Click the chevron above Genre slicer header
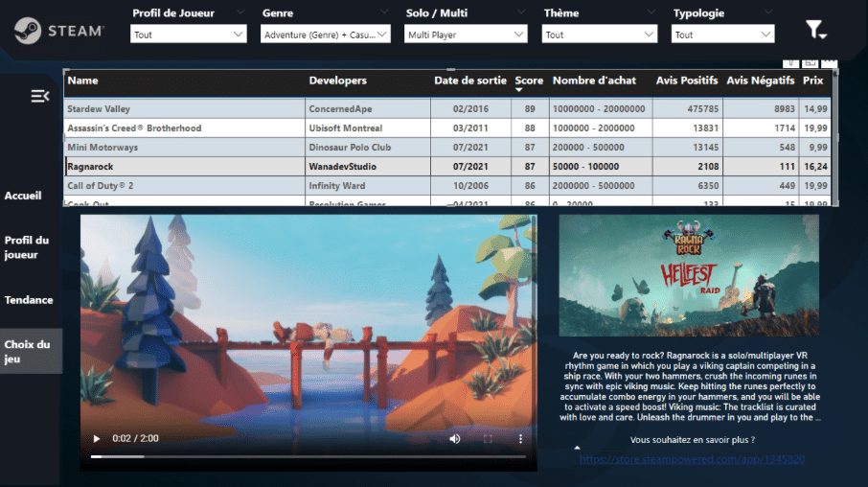868x487 pixels. click(x=384, y=12)
